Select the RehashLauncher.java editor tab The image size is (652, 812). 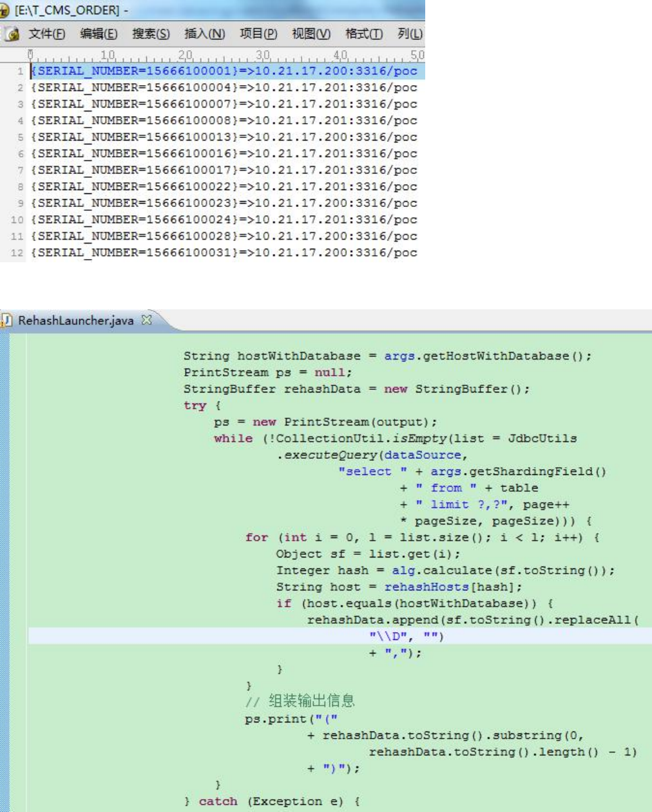(x=76, y=320)
